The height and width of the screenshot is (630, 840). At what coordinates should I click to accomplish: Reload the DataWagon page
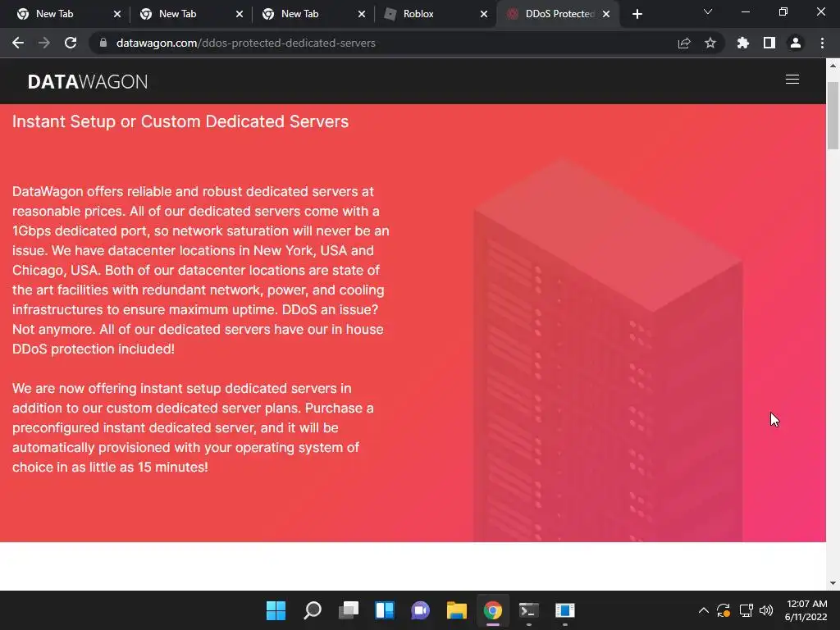coord(71,43)
